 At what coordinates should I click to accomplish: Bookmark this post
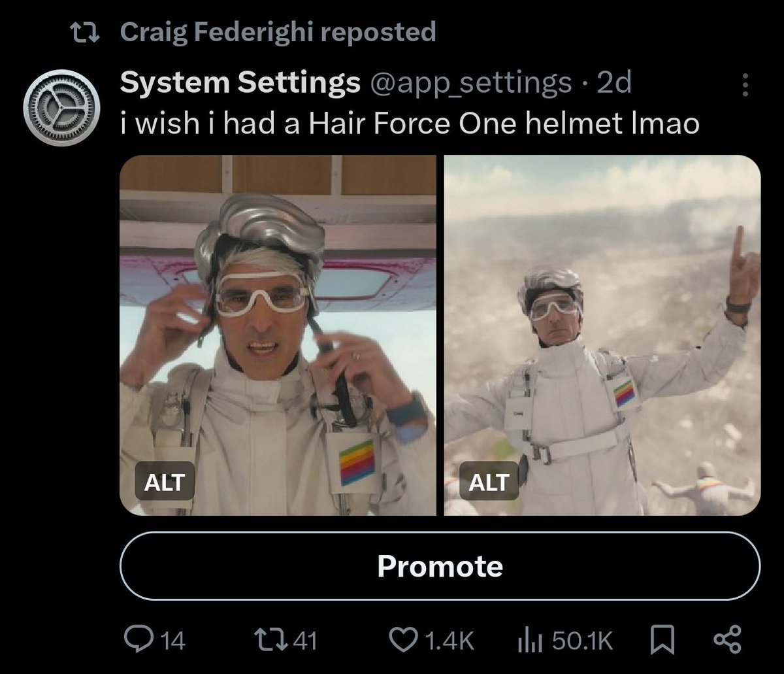(664, 639)
